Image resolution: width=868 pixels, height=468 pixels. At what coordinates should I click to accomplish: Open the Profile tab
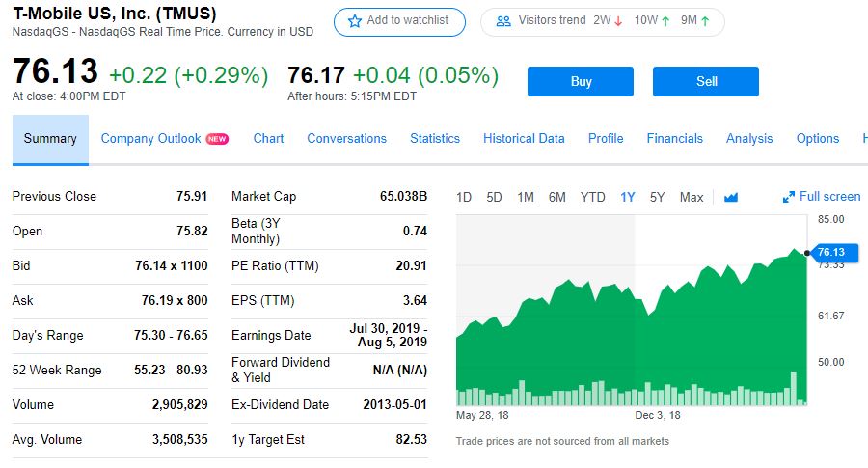(606, 138)
